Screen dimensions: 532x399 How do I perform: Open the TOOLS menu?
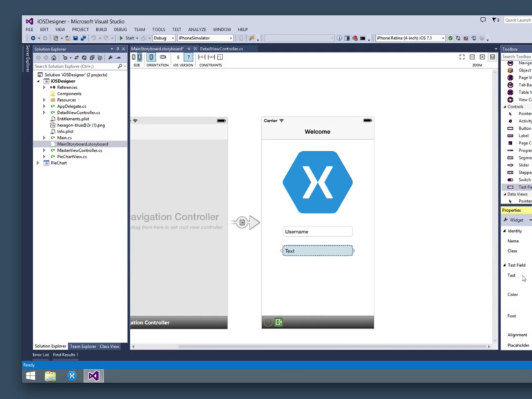click(x=158, y=30)
